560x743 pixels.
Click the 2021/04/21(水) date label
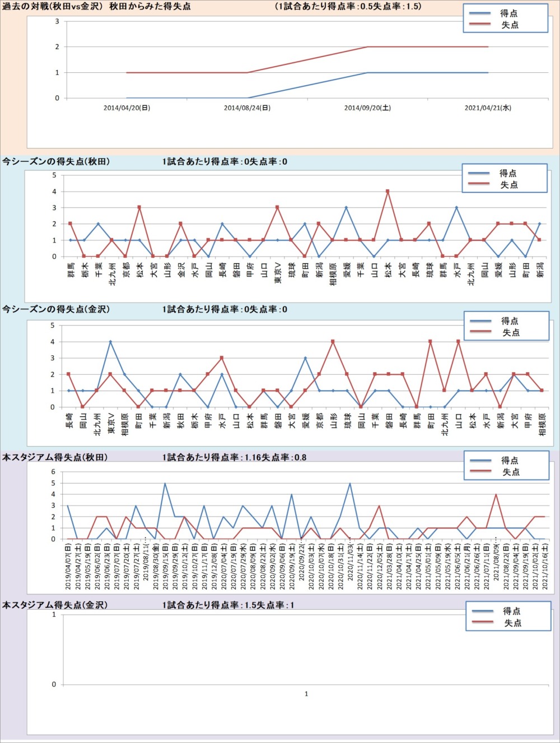(x=488, y=108)
